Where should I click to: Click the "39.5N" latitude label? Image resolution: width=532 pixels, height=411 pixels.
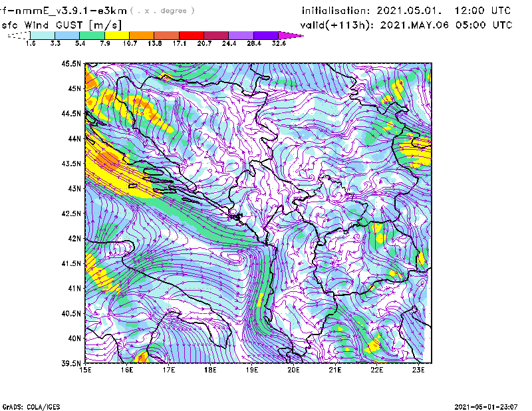[x=71, y=364]
